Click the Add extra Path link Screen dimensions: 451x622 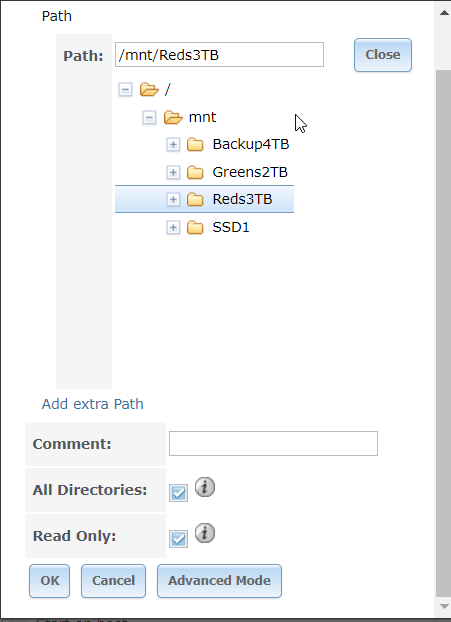92,404
